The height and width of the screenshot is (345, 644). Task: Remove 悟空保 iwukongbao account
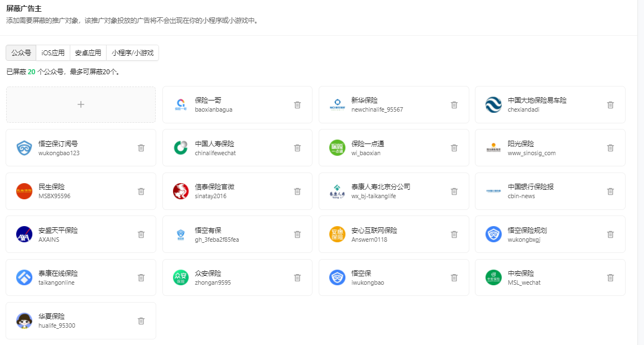454,277
